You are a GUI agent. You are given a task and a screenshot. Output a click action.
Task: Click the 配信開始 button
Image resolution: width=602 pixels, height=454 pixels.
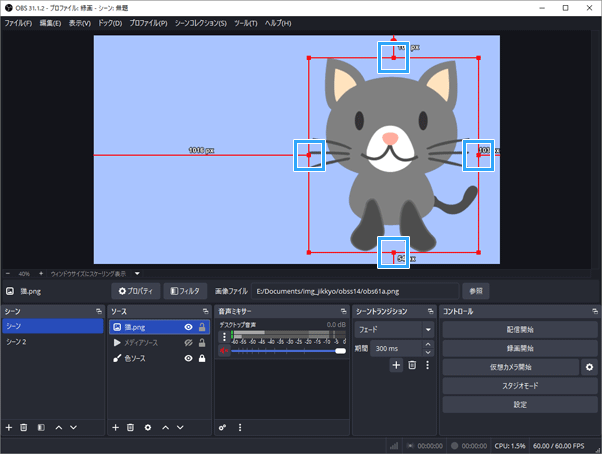(520, 329)
